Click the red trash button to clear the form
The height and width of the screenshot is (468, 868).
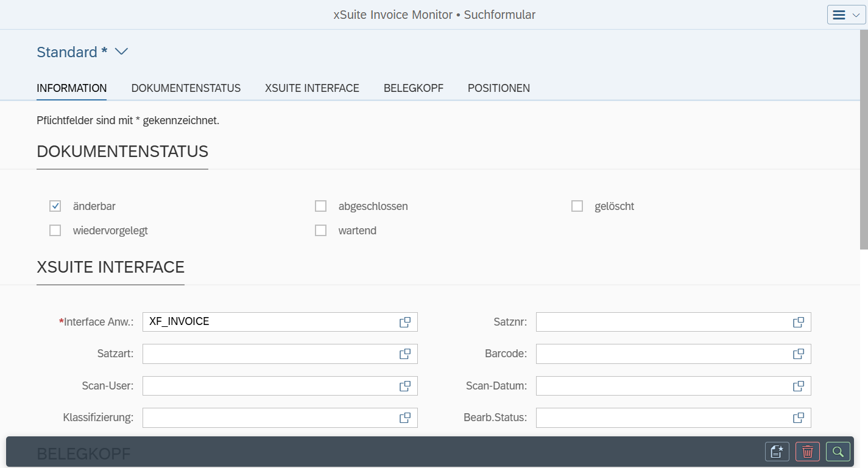point(807,452)
